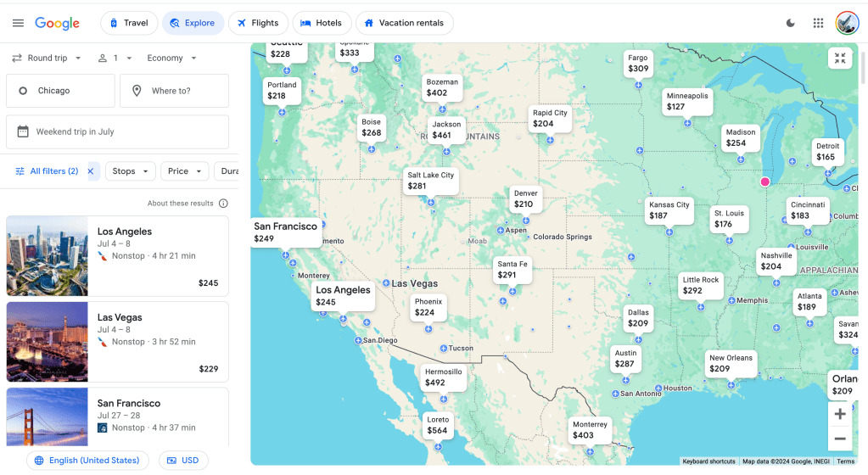Click the Google account profile avatar
The image size is (868, 475).
847,23
